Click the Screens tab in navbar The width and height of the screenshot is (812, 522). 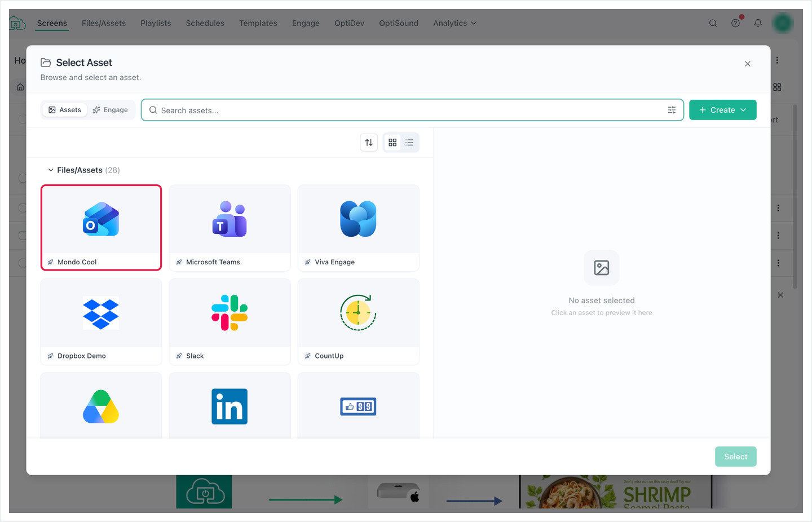click(52, 23)
